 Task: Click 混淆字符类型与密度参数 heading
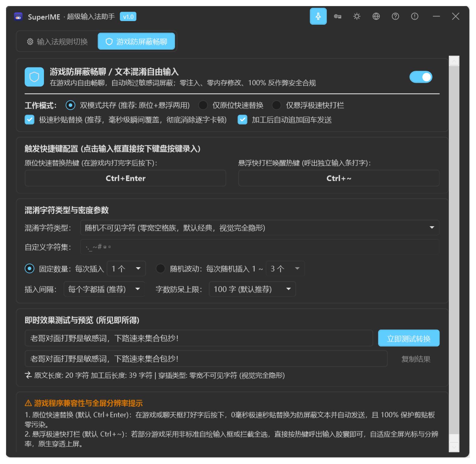(67, 210)
